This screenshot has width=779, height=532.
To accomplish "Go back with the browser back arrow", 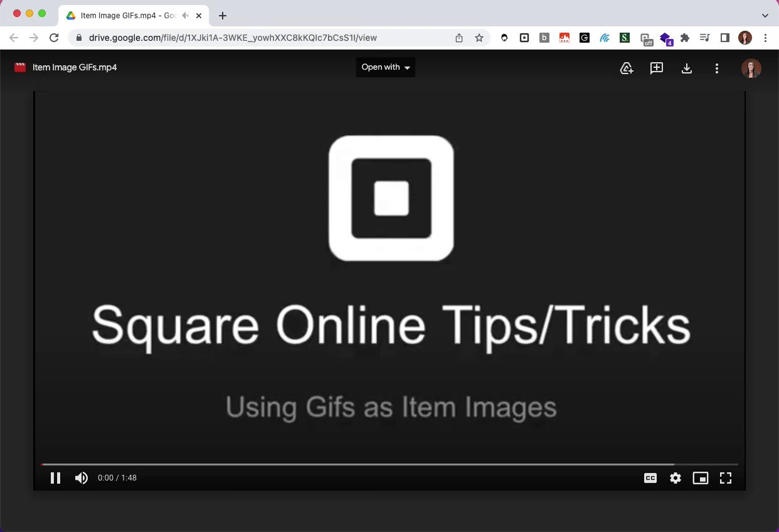I will pos(14,38).
